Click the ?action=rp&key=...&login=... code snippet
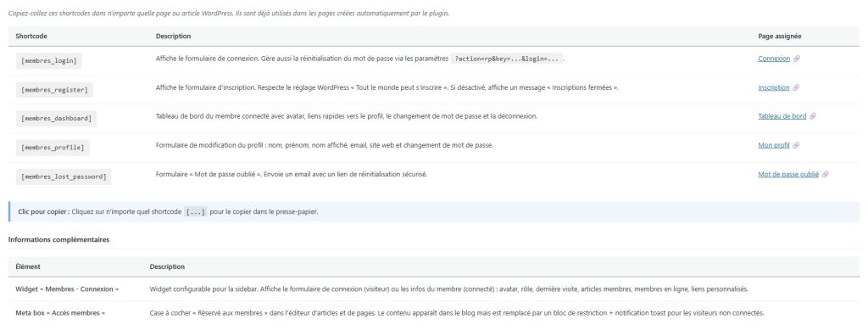Viewport: 868px width, 336px height. pos(507,59)
